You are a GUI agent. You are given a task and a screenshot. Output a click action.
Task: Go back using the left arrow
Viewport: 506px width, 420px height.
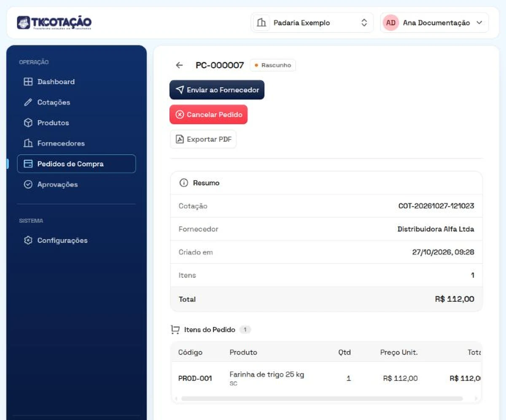[179, 65]
